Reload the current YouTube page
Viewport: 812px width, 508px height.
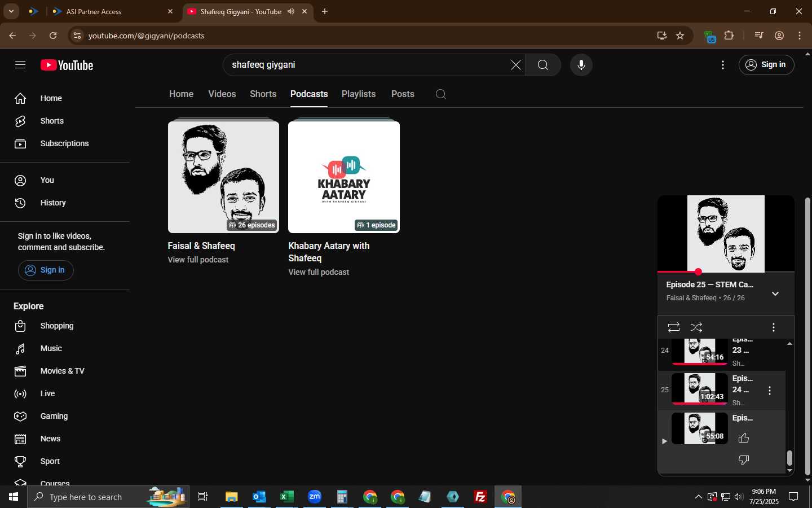click(x=53, y=36)
